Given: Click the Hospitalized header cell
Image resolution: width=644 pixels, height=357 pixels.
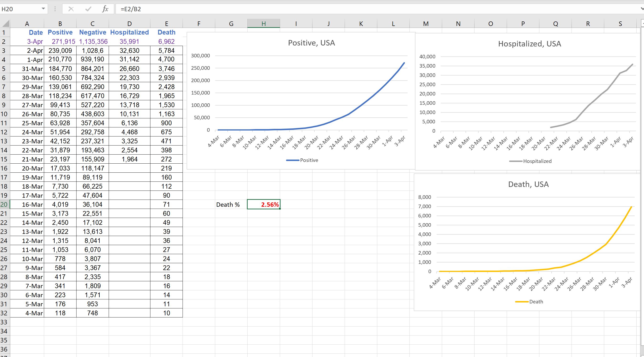Looking at the screenshot, I should (129, 32).
